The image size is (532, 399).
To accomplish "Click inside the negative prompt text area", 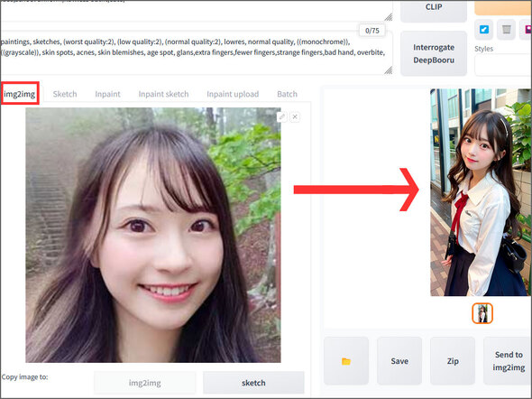I will coord(193,52).
